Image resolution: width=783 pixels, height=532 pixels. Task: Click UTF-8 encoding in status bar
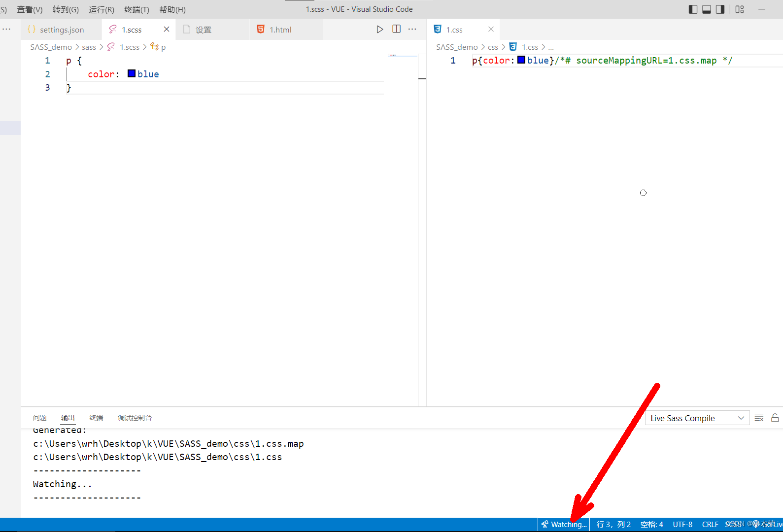(682, 524)
